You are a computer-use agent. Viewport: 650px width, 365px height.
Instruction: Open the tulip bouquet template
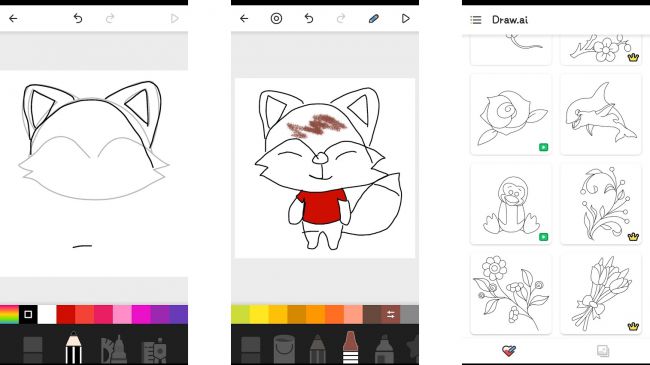pos(601,294)
